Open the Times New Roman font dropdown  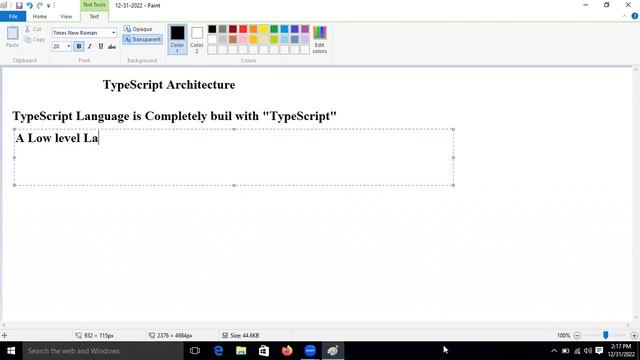[113, 33]
